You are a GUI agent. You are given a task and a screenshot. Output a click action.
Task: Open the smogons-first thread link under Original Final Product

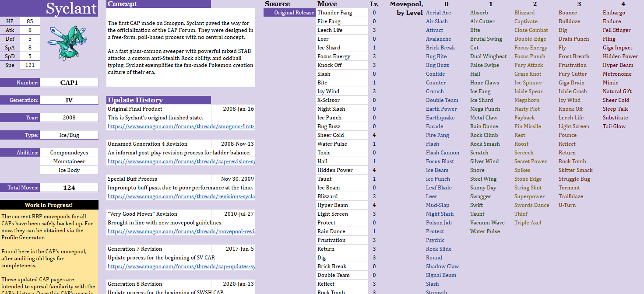[x=181, y=126]
